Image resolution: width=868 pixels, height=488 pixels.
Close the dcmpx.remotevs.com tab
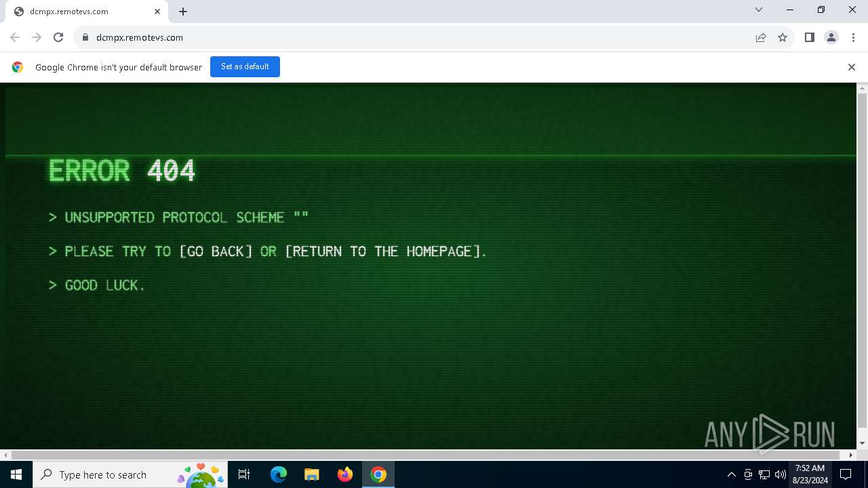click(x=157, y=12)
